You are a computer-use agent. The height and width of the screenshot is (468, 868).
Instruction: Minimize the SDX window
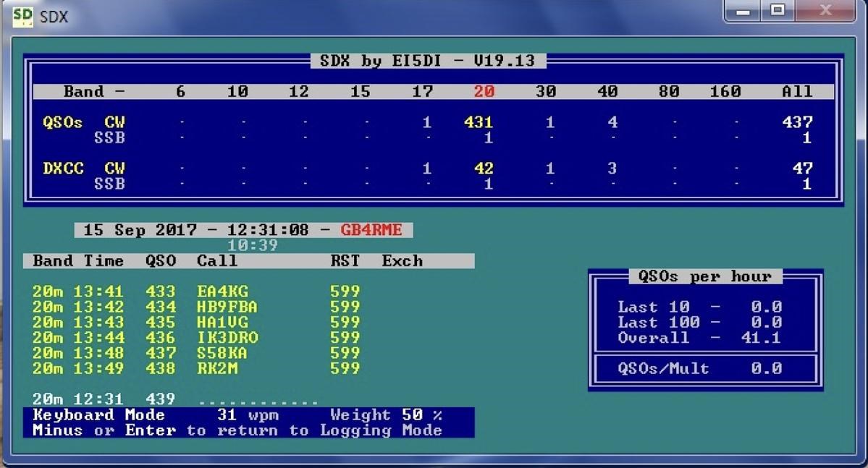(743, 11)
